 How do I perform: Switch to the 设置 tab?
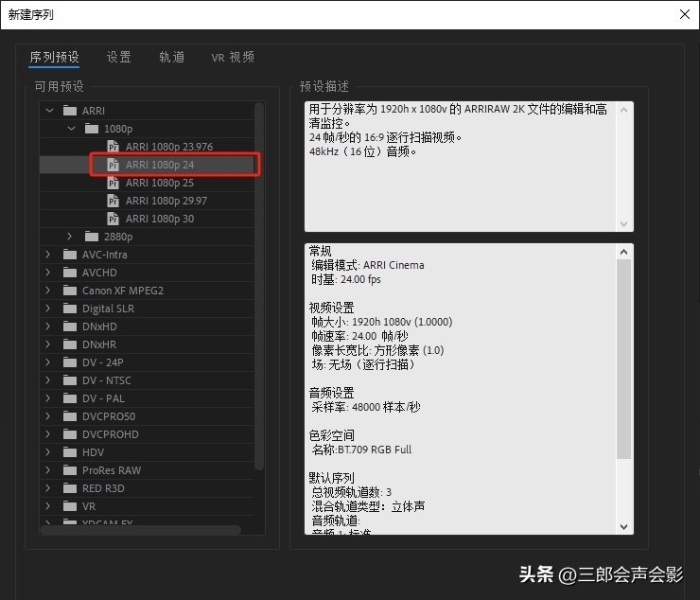118,57
